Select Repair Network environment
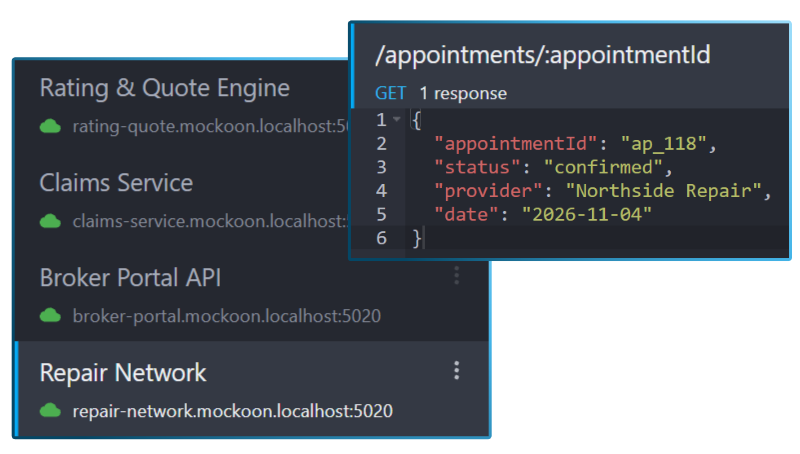Image resolution: width=800 pixels, height=454 pixels. [x=252, y=389]
